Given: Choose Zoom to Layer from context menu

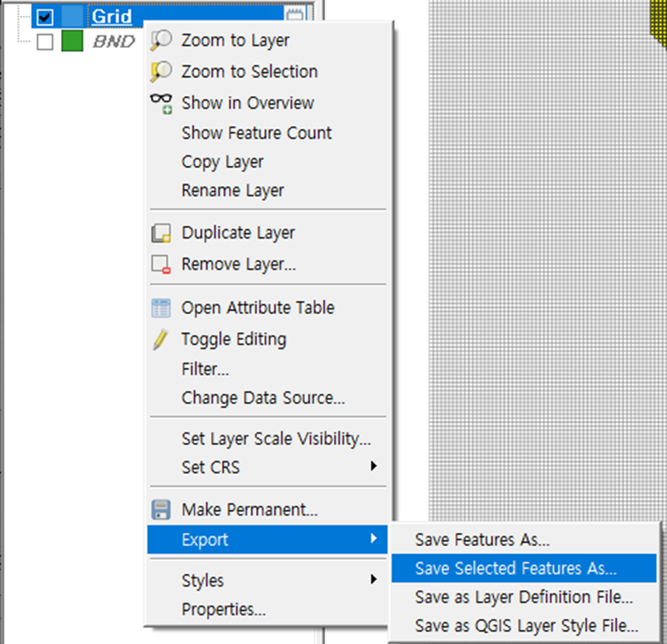Looking at the screenshot, I should point(267,40).
